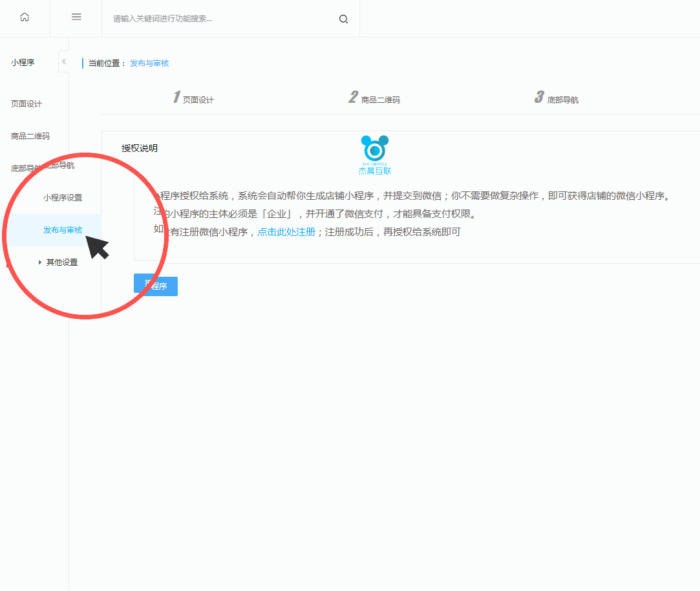Screen dimensions: 700x591
Task: Click the step 2 商品二维码 indicator
Action: pyautogui.click(x=374, y=98)
